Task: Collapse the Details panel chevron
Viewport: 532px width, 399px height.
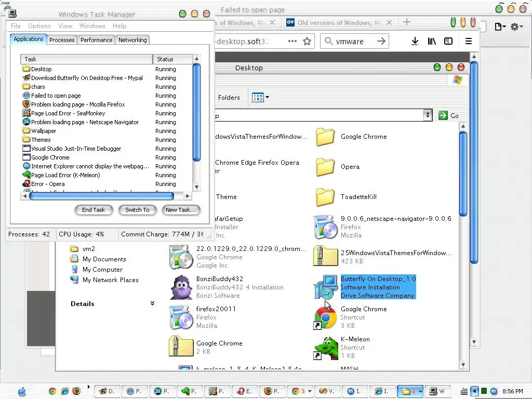Action: point(152,303)
